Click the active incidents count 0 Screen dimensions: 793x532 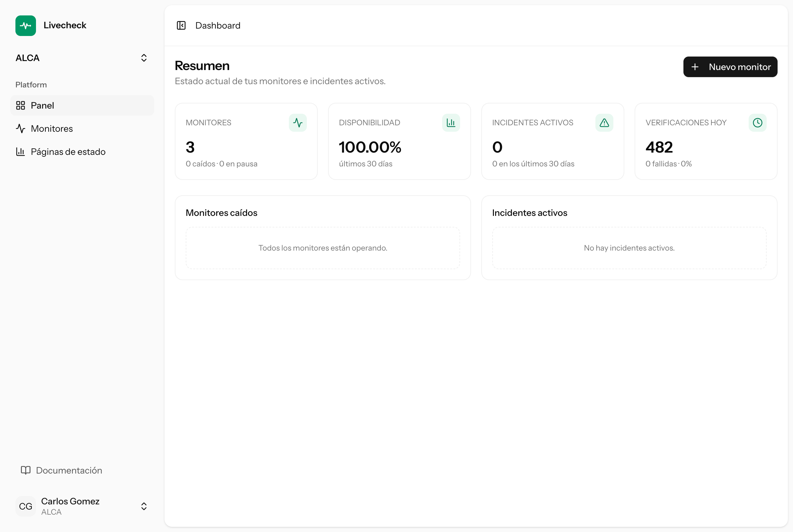[x=497, y=147]
